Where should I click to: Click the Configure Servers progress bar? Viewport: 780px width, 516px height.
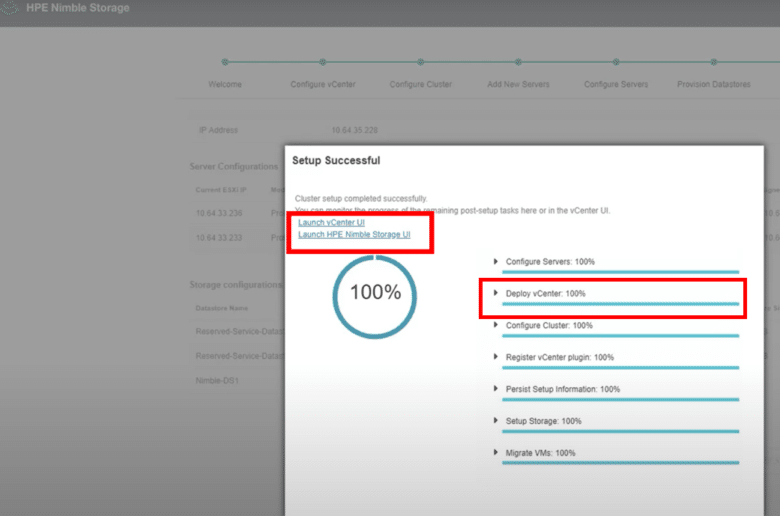(x=620, y=272)
